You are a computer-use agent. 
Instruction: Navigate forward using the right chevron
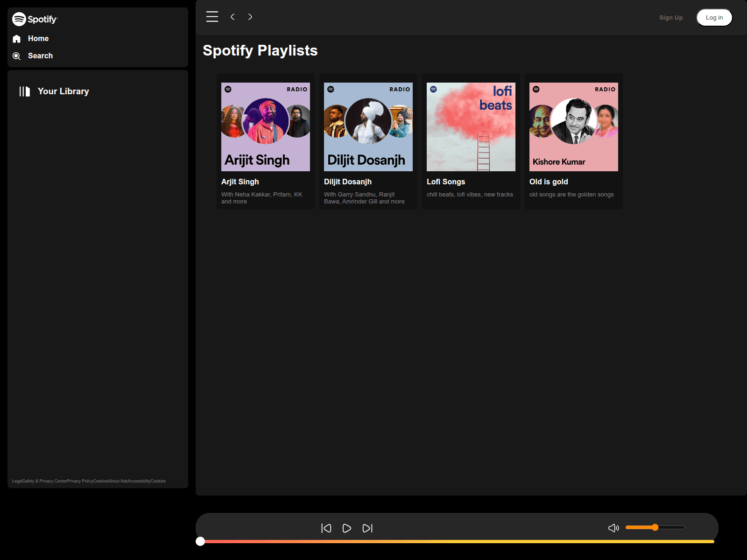click(x=250, y=17)
